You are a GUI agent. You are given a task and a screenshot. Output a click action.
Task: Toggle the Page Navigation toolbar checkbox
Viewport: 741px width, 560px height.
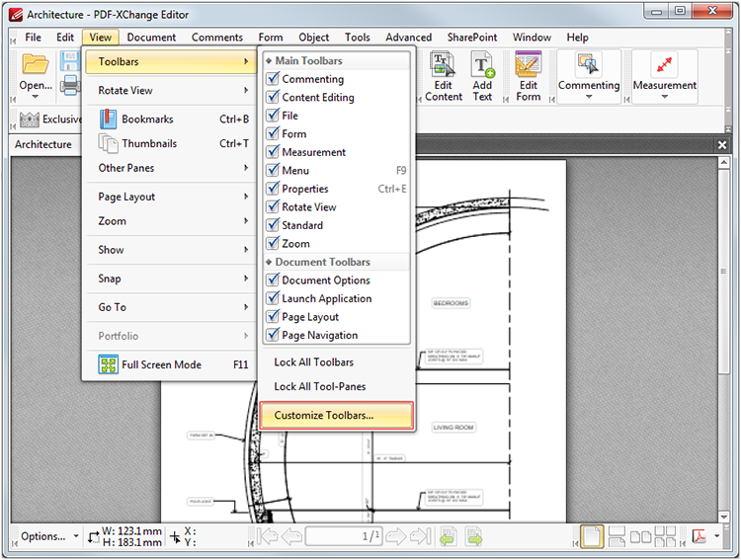point(273,335)
